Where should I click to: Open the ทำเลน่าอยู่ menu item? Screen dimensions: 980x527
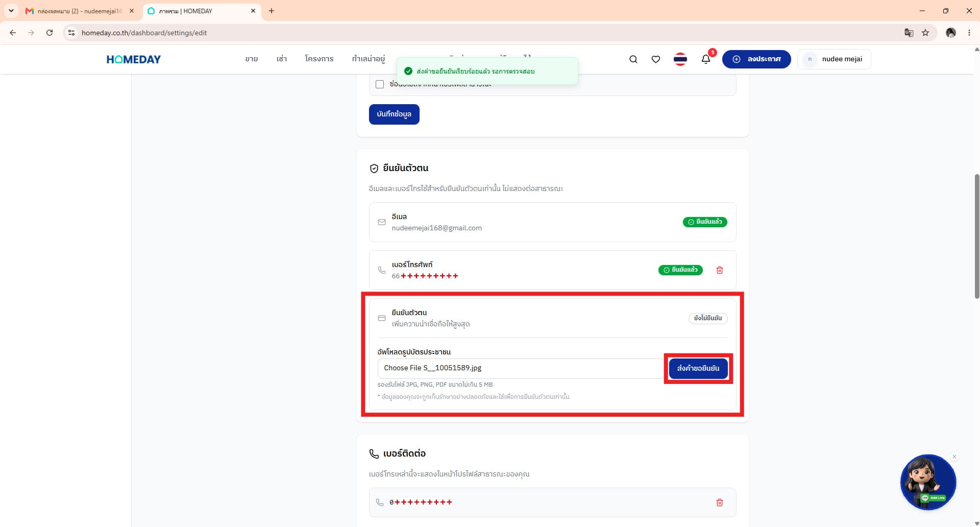click(369, 59)
